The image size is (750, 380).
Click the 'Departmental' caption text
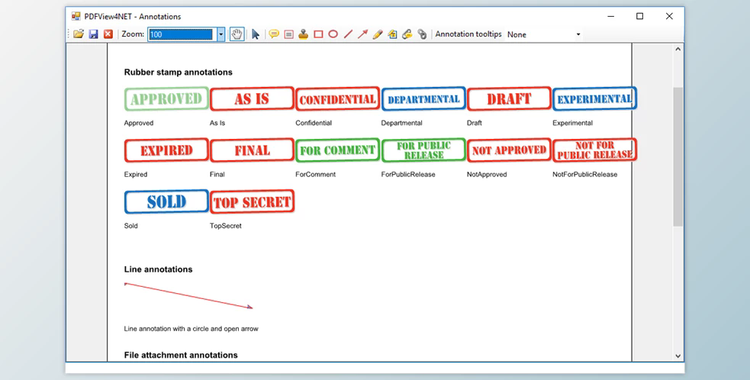[401, 123]
